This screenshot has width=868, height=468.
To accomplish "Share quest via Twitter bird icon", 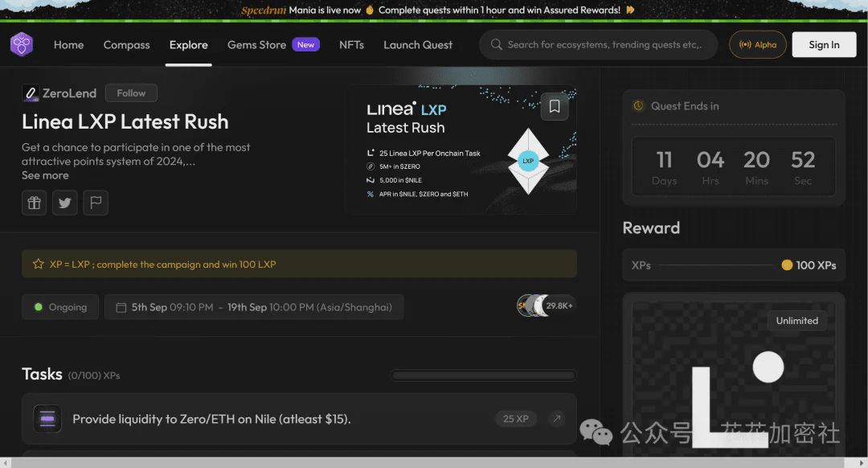I will [65, 203].
